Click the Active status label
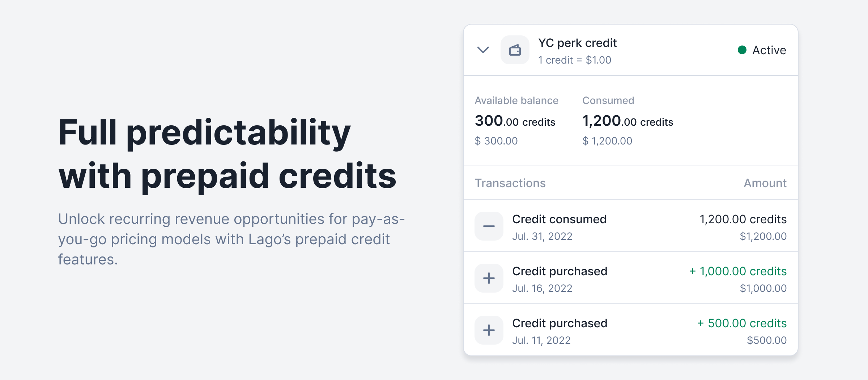This screenshot has height=380, width=868. [x=769, y=50]
